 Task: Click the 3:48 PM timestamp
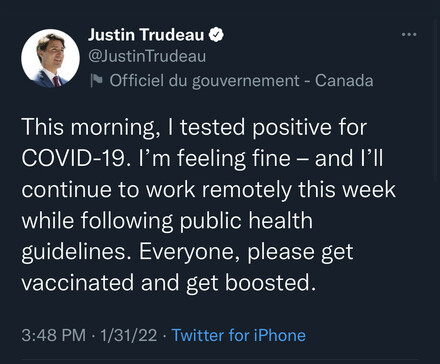click(54, 335)
